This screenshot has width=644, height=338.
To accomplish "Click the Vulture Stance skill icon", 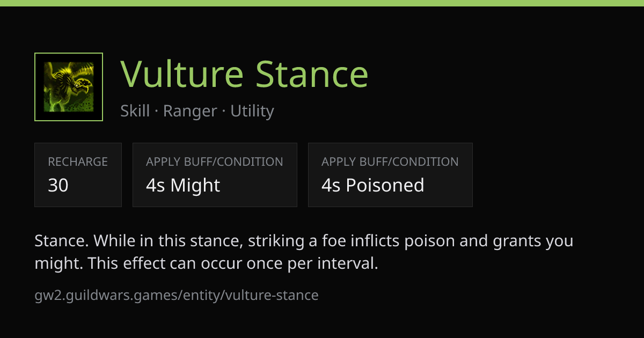I will pyautogui.click(x=69, y=87).
